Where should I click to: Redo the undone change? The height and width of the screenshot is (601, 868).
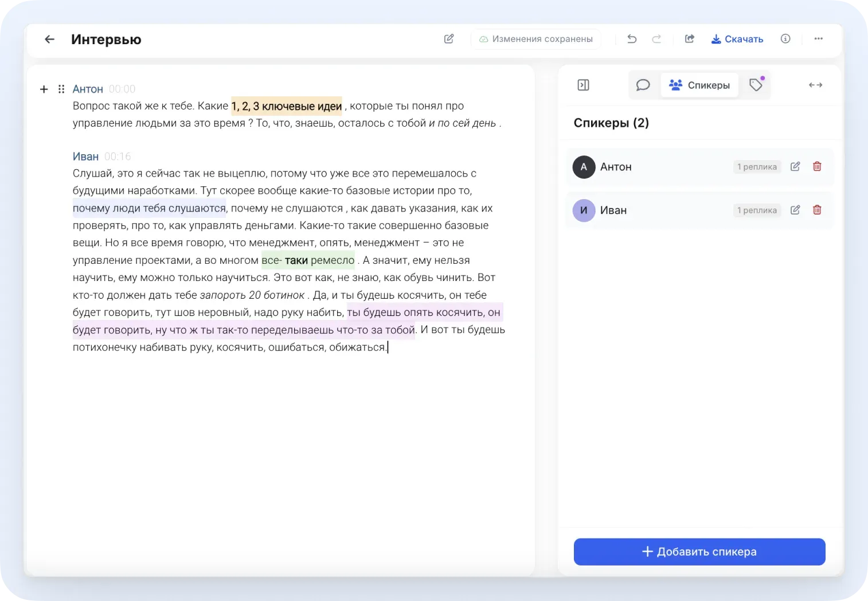[656, 39]
